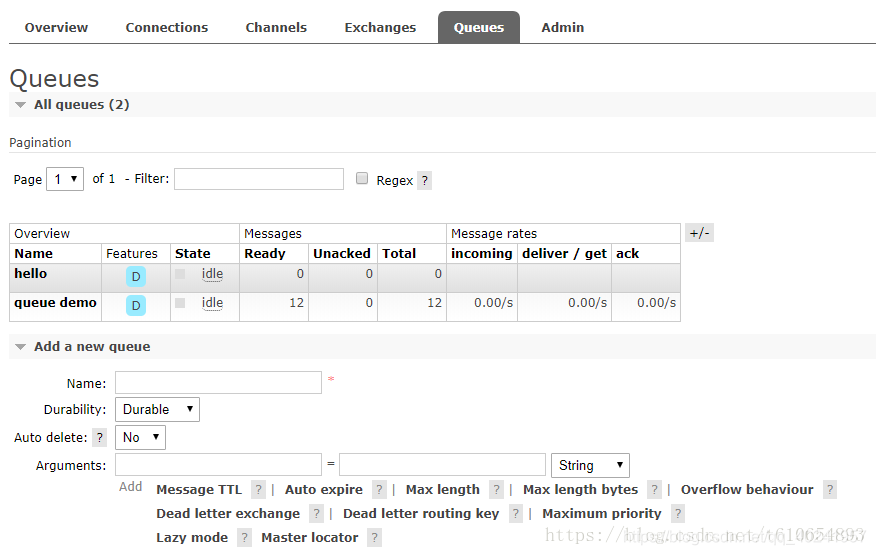Select the Queues tab
876x555 pixels.
point(479,27)
